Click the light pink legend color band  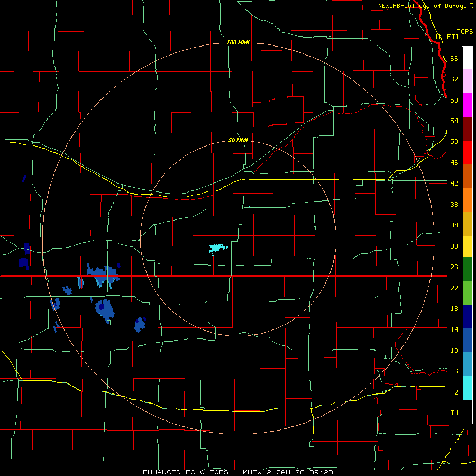pos(467,81)
